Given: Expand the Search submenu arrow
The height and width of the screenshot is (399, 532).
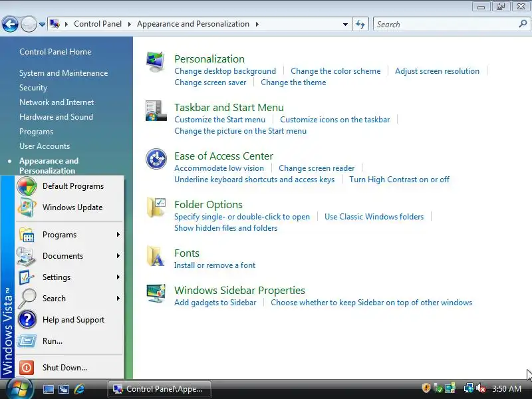Looking at the screenshot, I should coord(118,298).
